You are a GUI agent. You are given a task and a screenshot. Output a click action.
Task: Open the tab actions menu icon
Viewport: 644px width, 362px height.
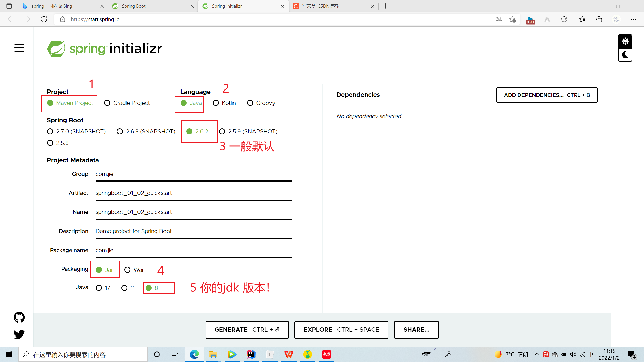click(x=9, y=6)
